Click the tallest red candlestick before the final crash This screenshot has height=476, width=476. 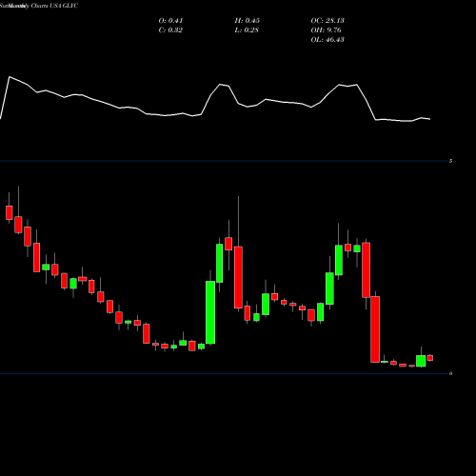tap(238, 277)
